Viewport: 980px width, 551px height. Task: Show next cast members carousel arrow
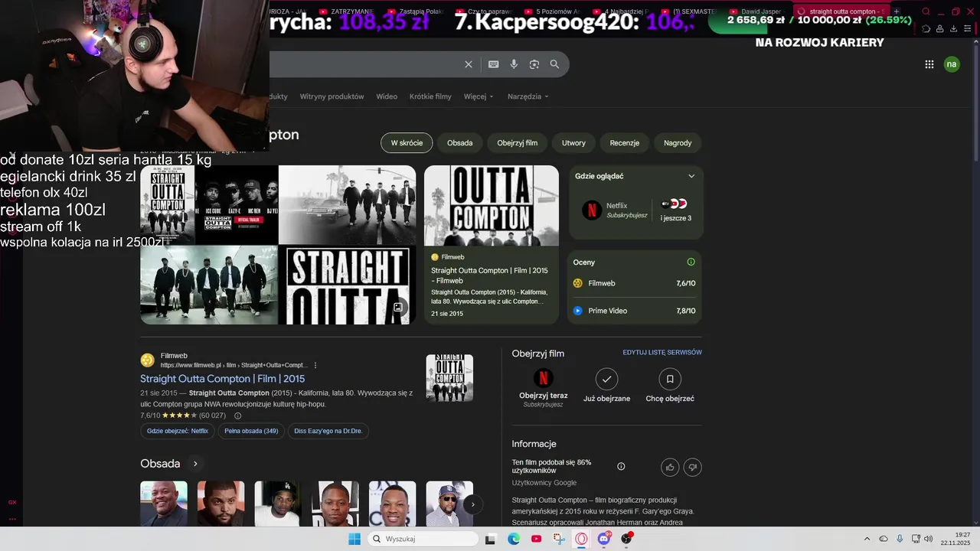point(473,504)
